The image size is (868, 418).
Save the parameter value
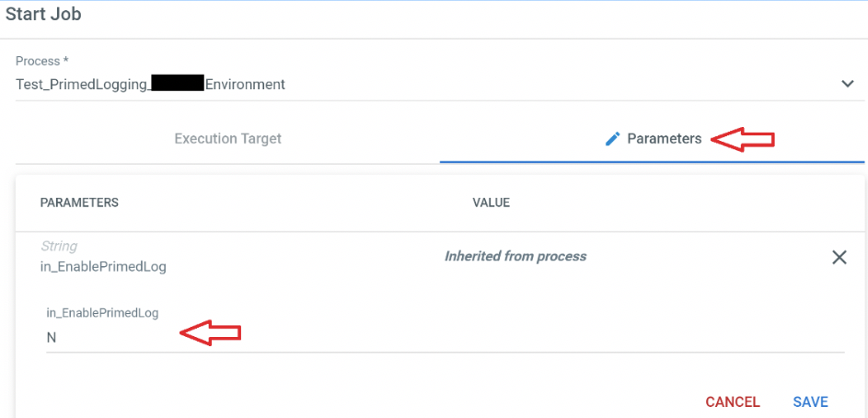810,402
